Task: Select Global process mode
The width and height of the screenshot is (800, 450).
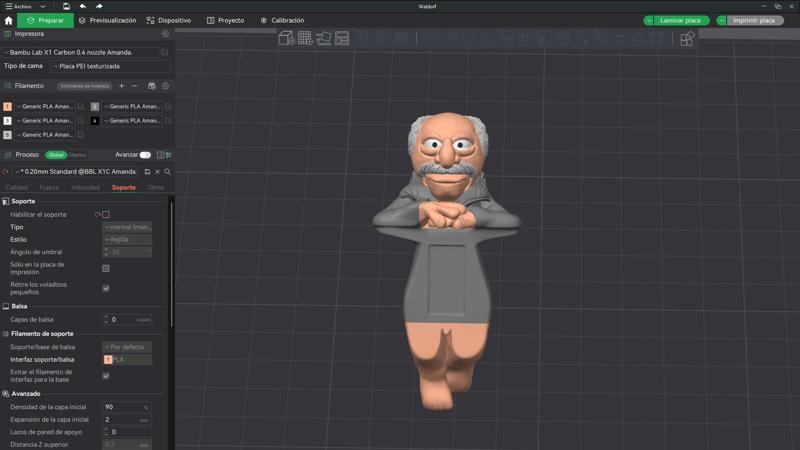Action: 56,155
